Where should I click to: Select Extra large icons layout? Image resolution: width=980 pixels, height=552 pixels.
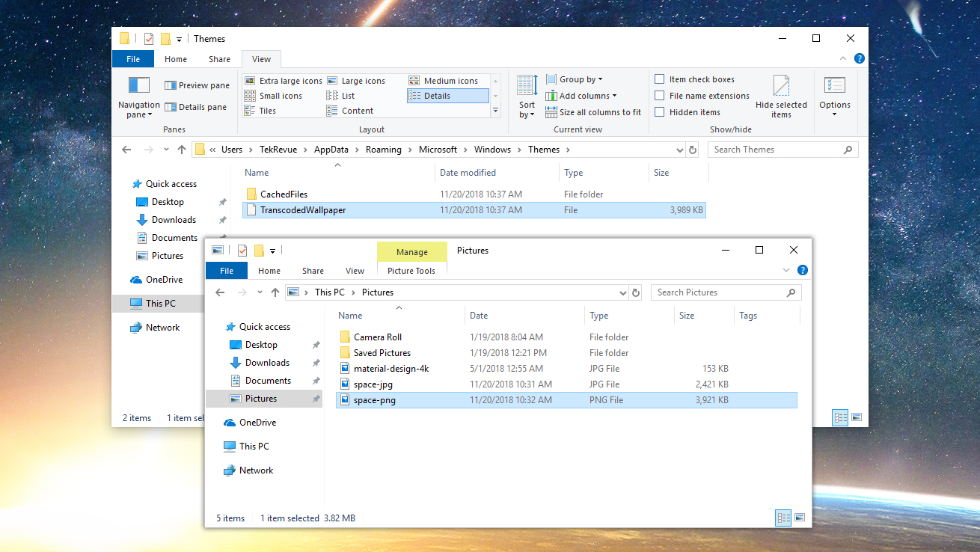[284, 81]
